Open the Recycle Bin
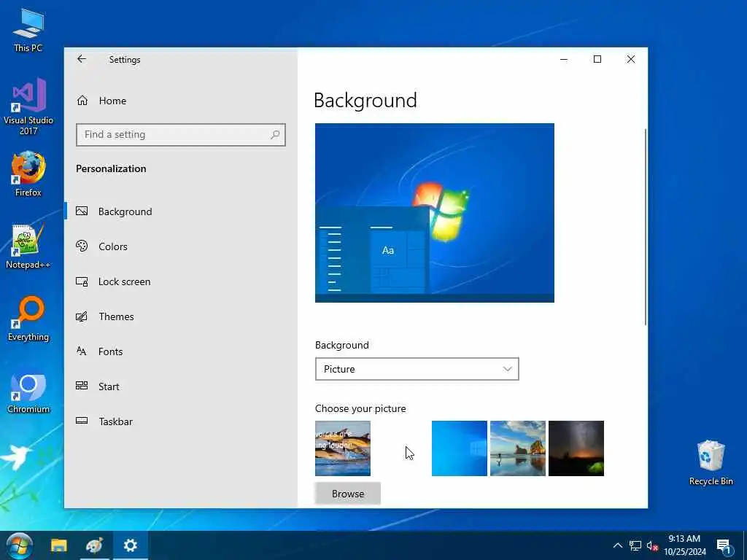Image resolution: width=747 pixels, height=560 pixels. click(x=711, y=462)
